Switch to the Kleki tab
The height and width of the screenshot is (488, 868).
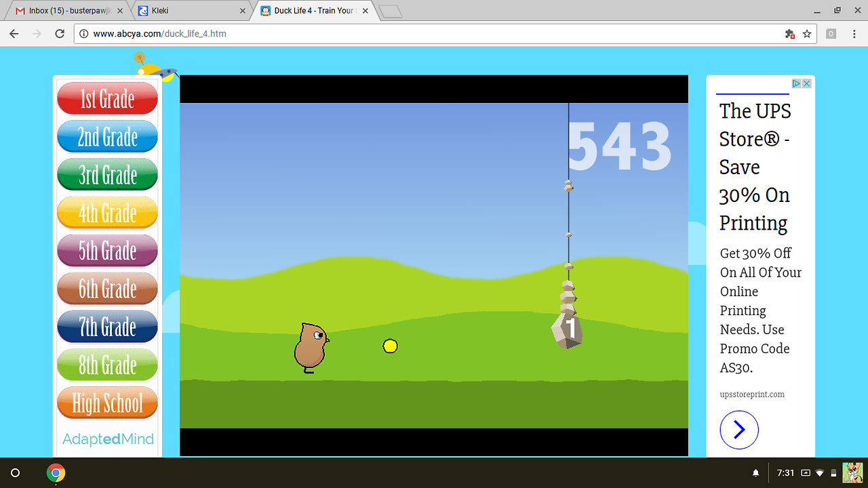[x=190, y=11]
